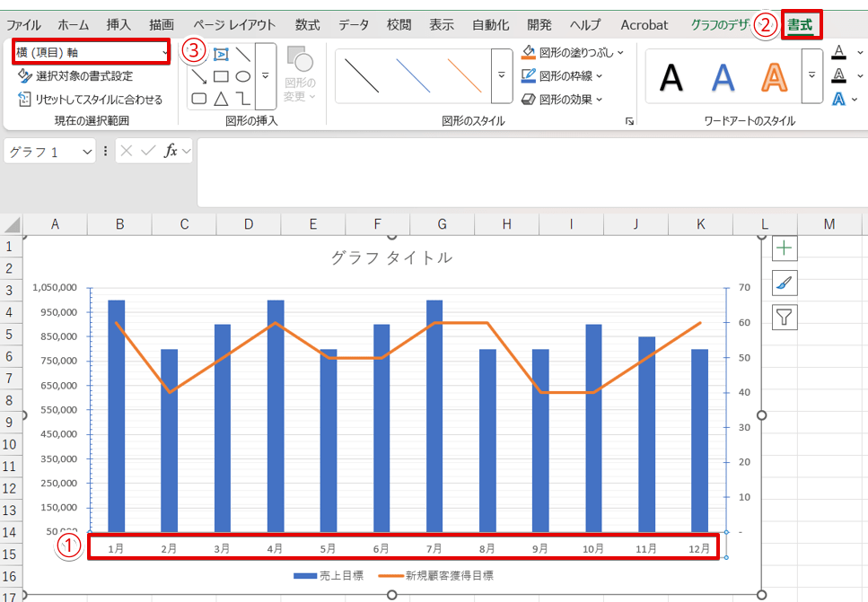This screenshot has width=868, height=602.
Task: Open the Chart Styles brush button
Action: (x=785, y=283)
